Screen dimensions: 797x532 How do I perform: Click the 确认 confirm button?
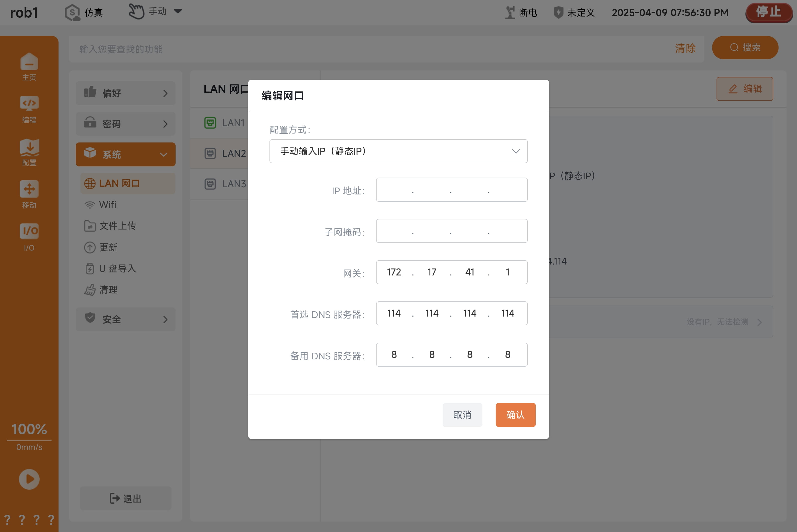[515, 415]
